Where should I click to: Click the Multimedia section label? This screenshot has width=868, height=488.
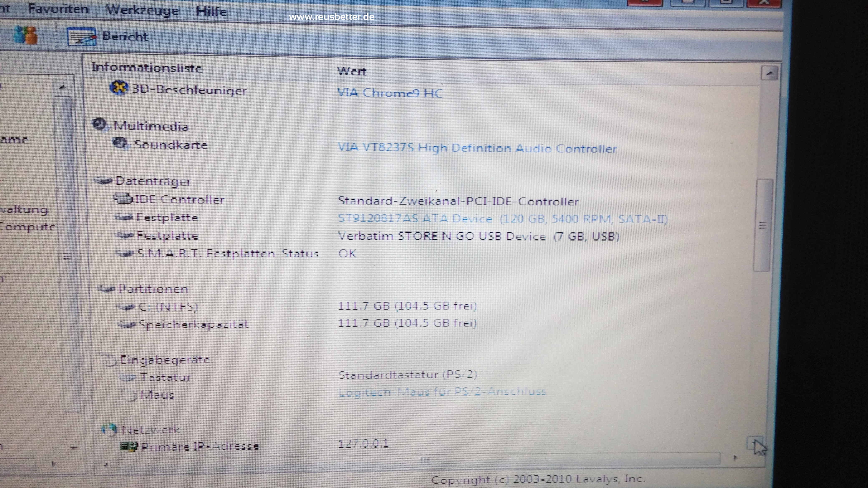pyautogui.click(x=151, y=126)
